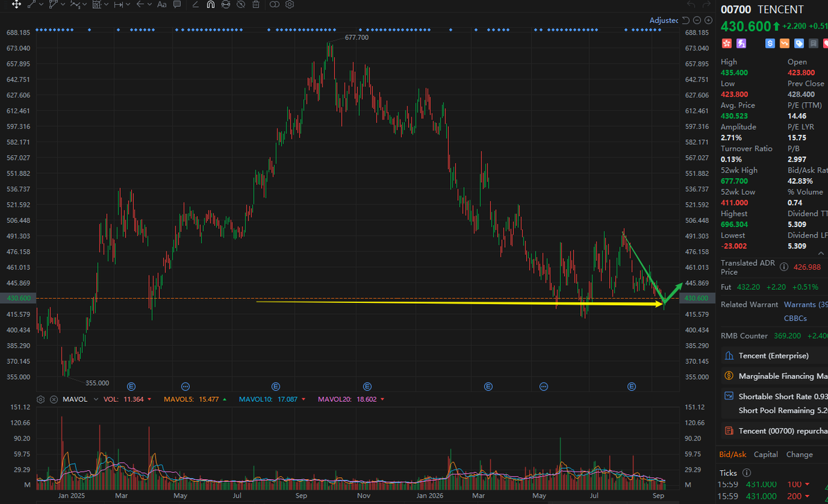Click the gray note badge icon
The image size is (828, 504).
(813, 43)
